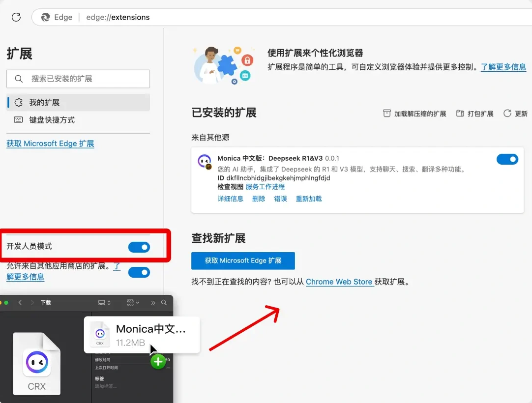Click 更新 extensions button
Image resolution: width=532 pixels, height=403 pixels.
tap(515, 114)
